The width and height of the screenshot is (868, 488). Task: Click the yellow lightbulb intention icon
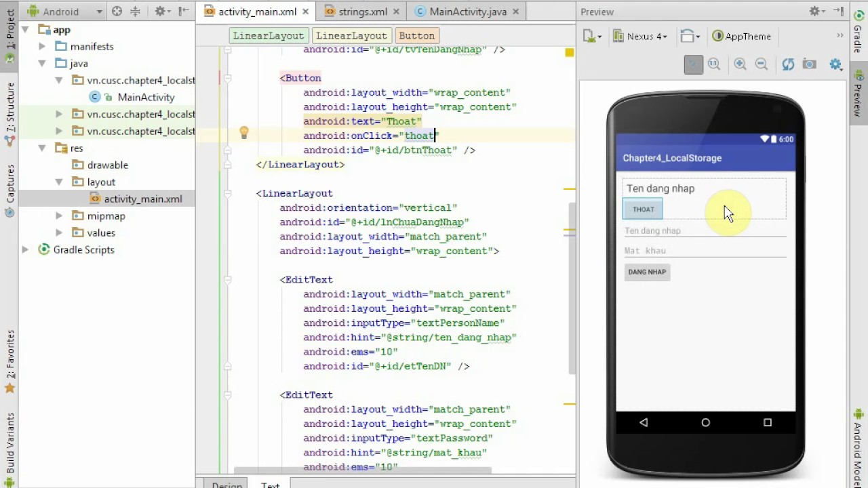click(244, 133)
